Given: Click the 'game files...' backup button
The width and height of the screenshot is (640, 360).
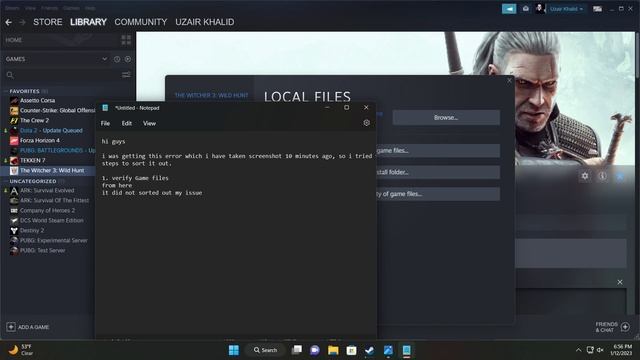Looking at the screenshot, I should click(x=438, y=151).
